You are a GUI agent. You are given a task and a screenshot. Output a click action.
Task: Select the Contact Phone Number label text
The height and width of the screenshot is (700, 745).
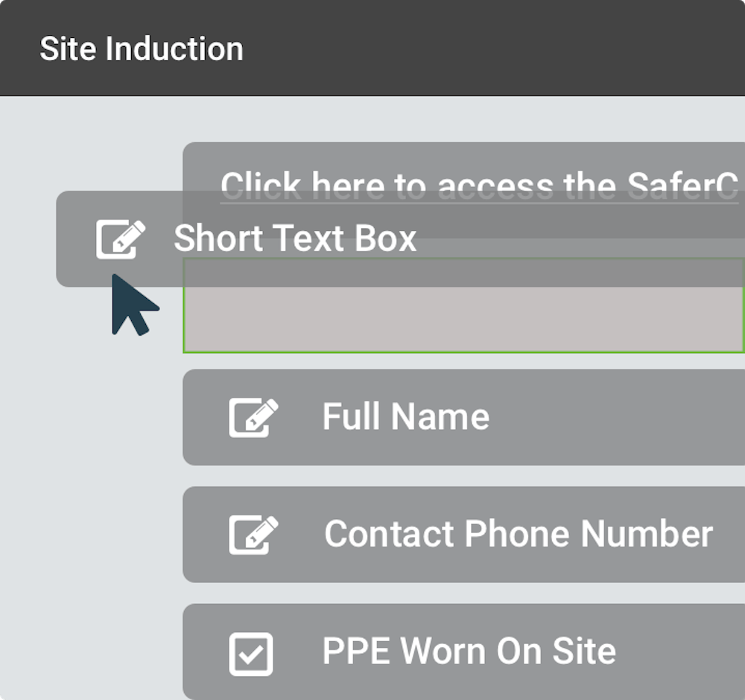(519, 534)
